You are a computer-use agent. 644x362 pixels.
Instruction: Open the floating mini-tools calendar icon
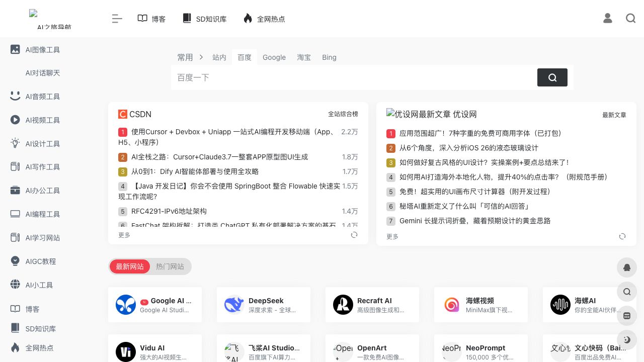[627, 316]
